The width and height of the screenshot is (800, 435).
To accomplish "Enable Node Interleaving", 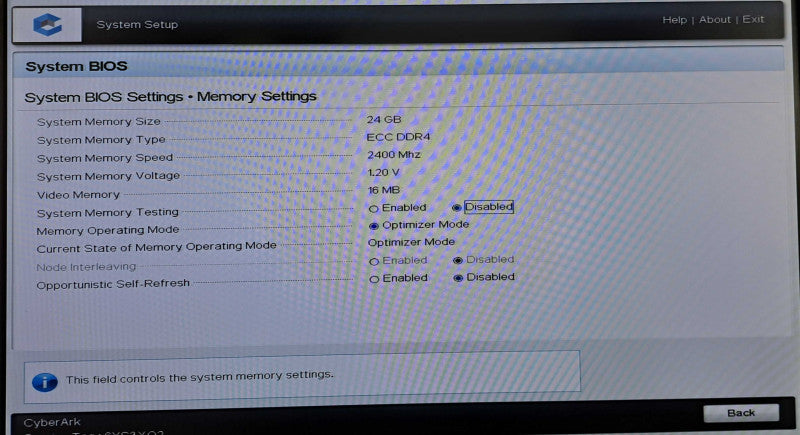I will tap(374, 262).
